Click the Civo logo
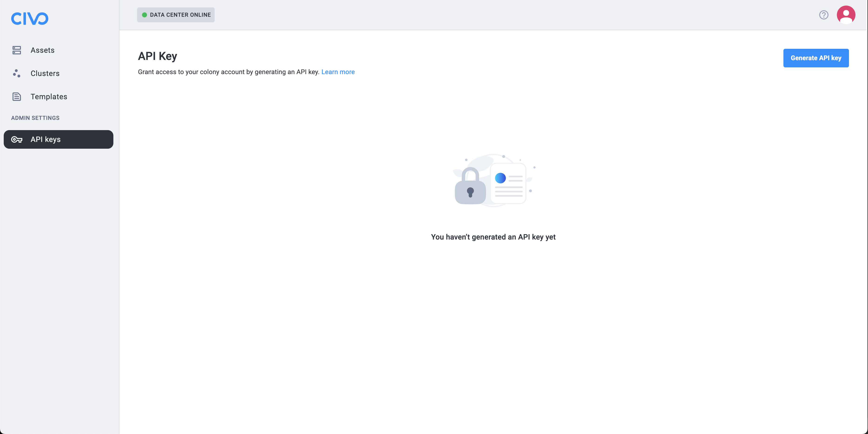 pyautogui.click(x=30, y=19)
